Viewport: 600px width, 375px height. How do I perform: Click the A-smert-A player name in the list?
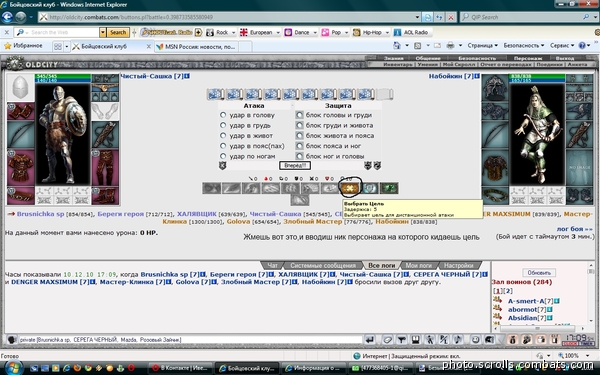[x=526, y=301]
